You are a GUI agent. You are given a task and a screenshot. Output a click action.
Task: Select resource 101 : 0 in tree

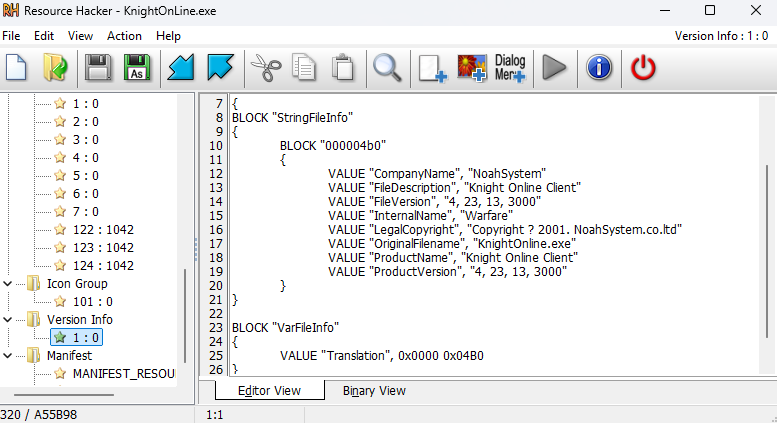[93, 302]
